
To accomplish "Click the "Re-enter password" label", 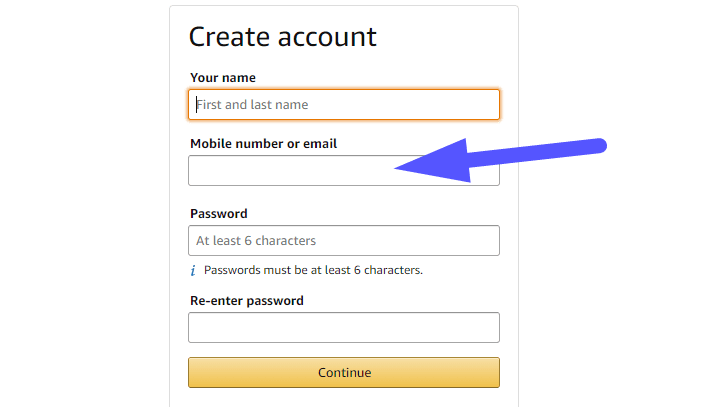I will click(247, 301).
